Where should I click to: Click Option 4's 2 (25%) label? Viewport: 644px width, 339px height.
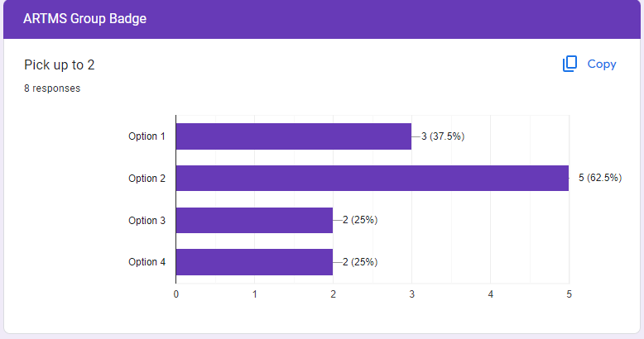360,262
